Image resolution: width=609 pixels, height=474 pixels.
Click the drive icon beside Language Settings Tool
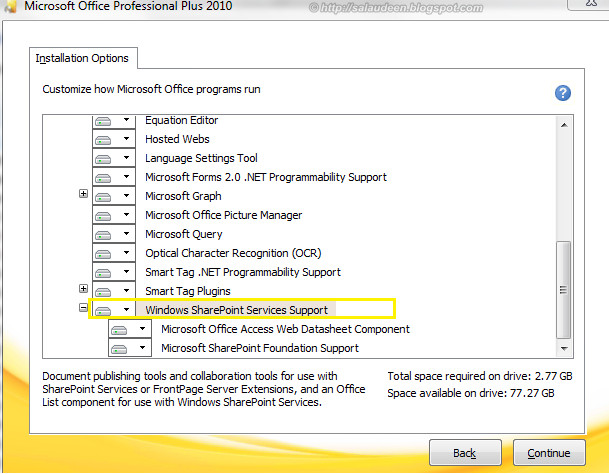point(103,159)
